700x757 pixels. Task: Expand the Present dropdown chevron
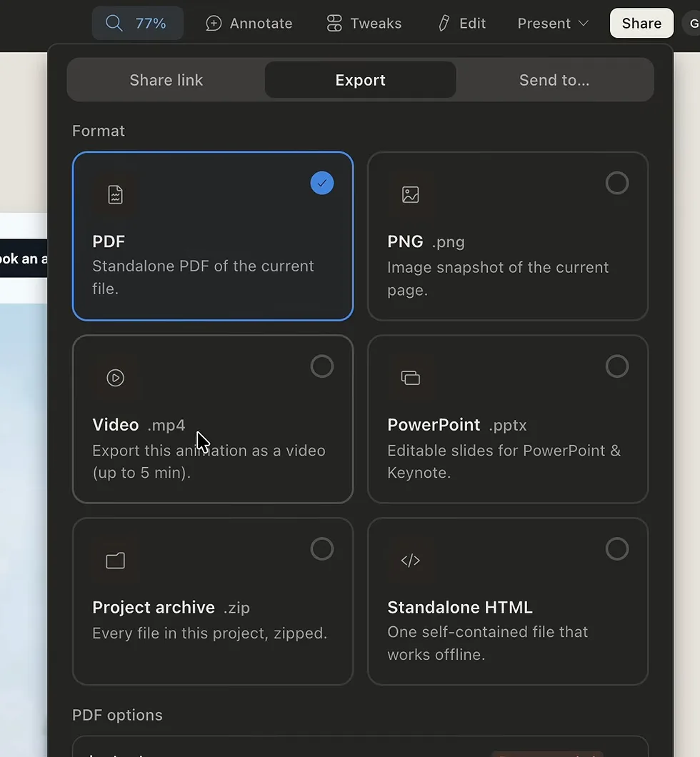(x=583, y=23)
